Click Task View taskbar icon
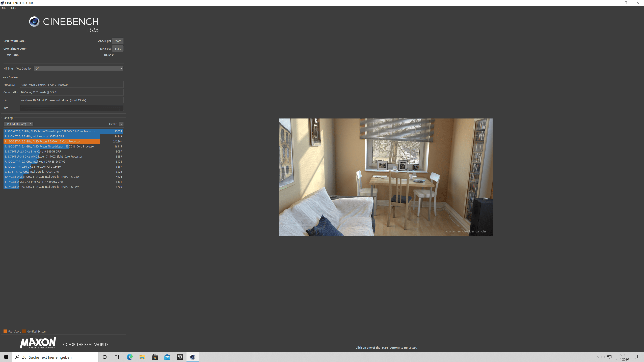This screenshot has width=644, height=362. point(117,357)
